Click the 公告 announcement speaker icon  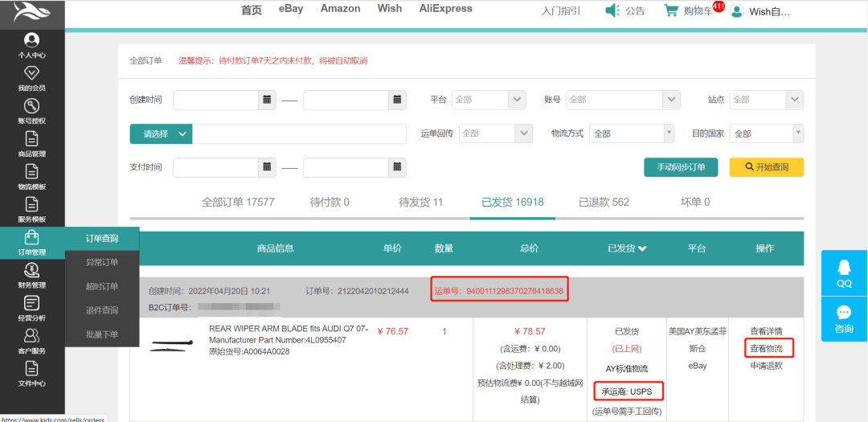612,10
